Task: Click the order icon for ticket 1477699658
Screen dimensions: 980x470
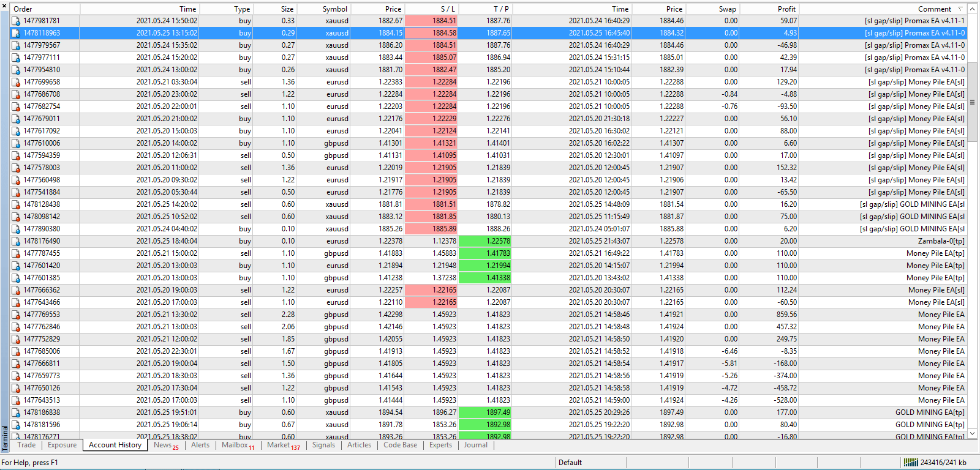Action: tap(16, 82)
